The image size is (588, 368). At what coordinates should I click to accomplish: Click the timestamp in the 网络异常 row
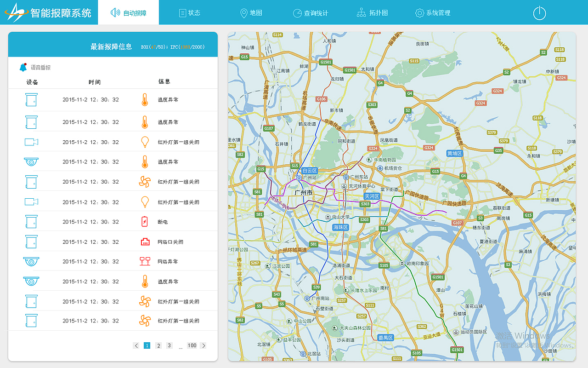click(90, 262)
